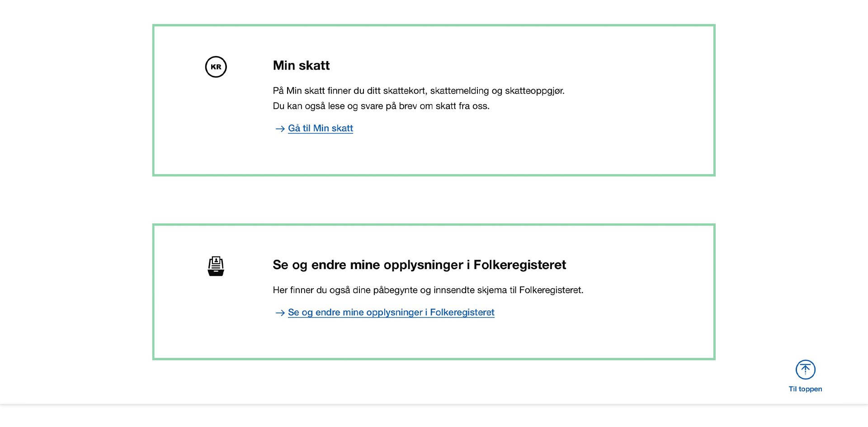Click the word skattemelding in the description

point(459,91)
